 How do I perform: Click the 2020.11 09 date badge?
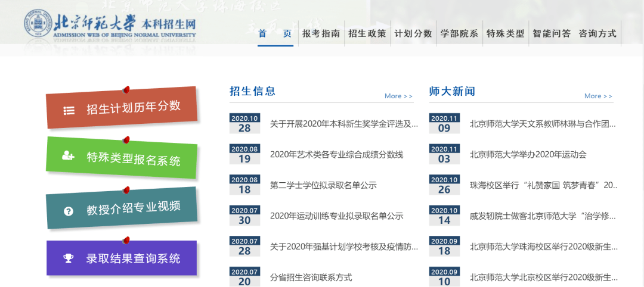pos(444,123)
